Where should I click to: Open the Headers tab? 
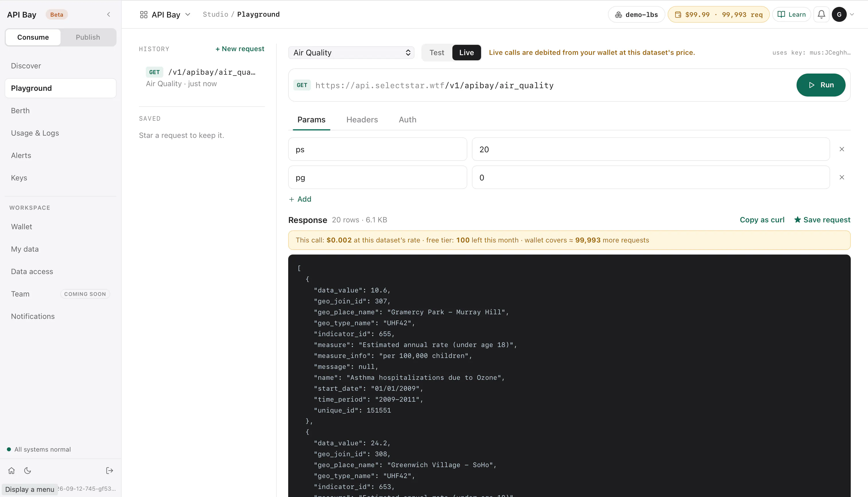click(362, 120)
